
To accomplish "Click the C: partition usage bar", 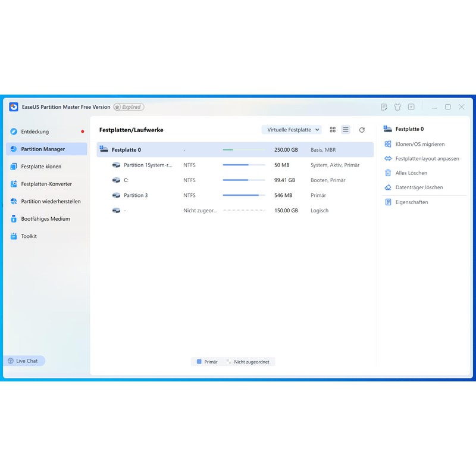I will pos(244,180).
